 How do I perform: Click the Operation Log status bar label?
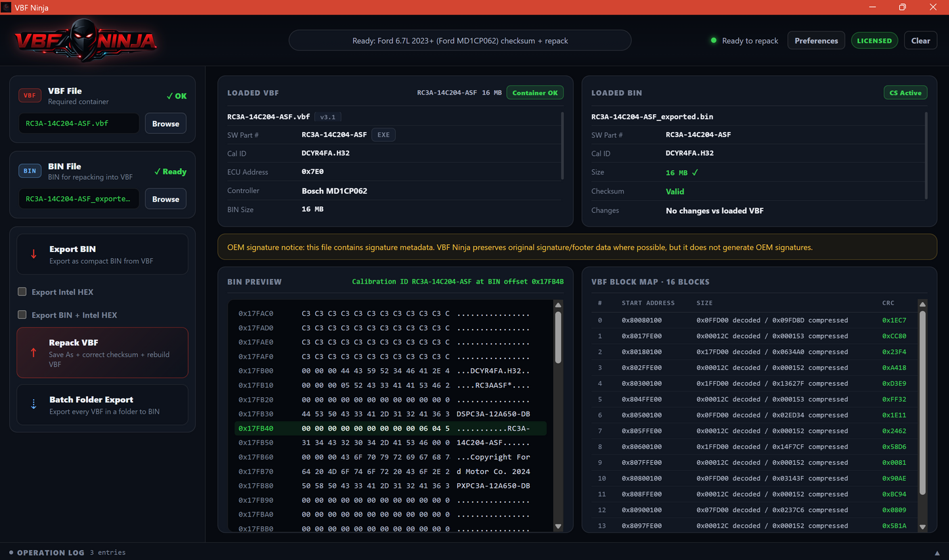(x=51, y=553)
